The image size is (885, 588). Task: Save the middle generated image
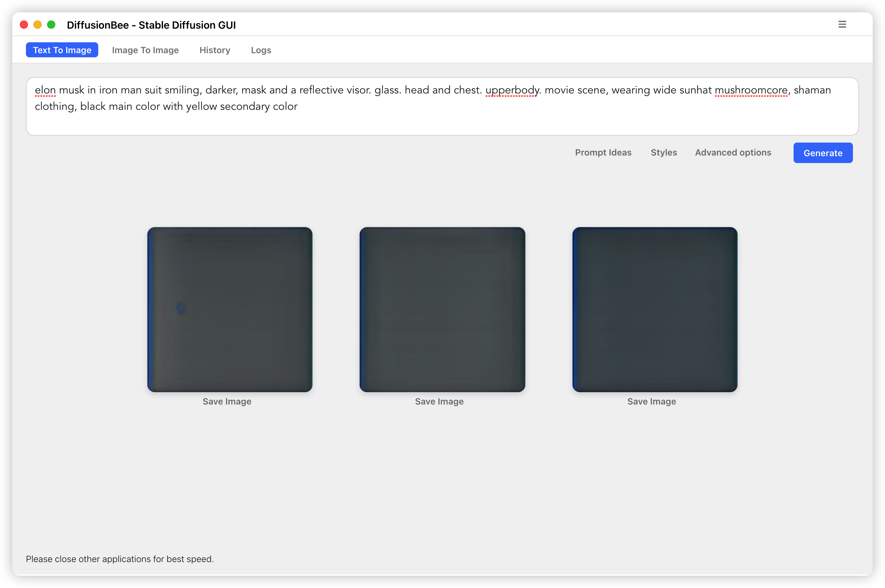(x=439, y=401)
